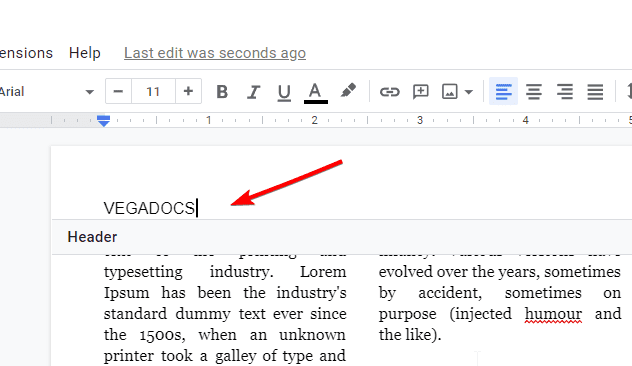Decrease the font size
The image size is (632, 366).
118,92
